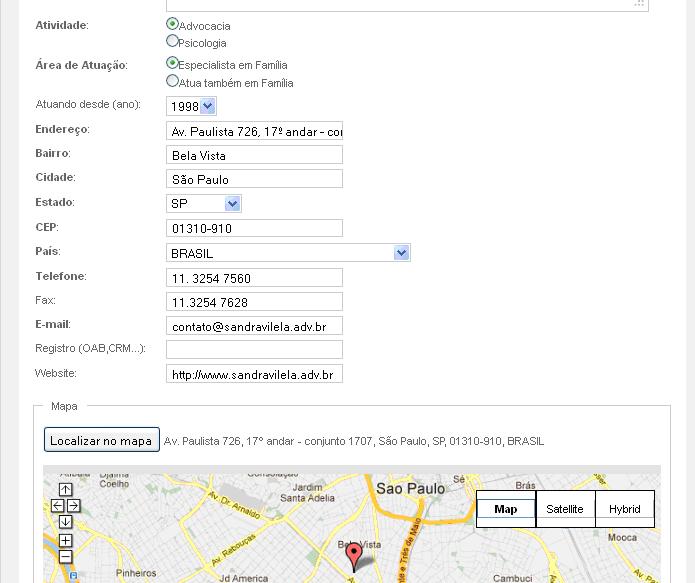This screenshot has height=583, width=695.
Task: Switch map to Satellite view
Action: [x=565, y=509]
